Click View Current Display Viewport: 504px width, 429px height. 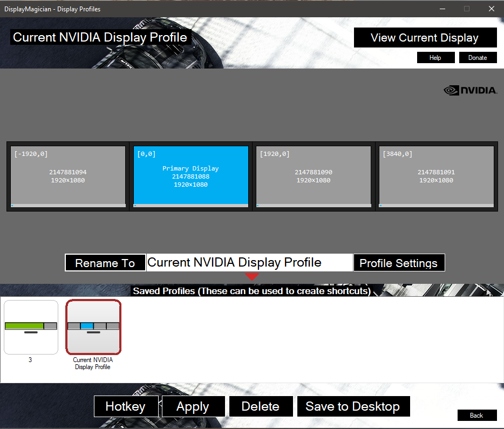tap(425, 37)
